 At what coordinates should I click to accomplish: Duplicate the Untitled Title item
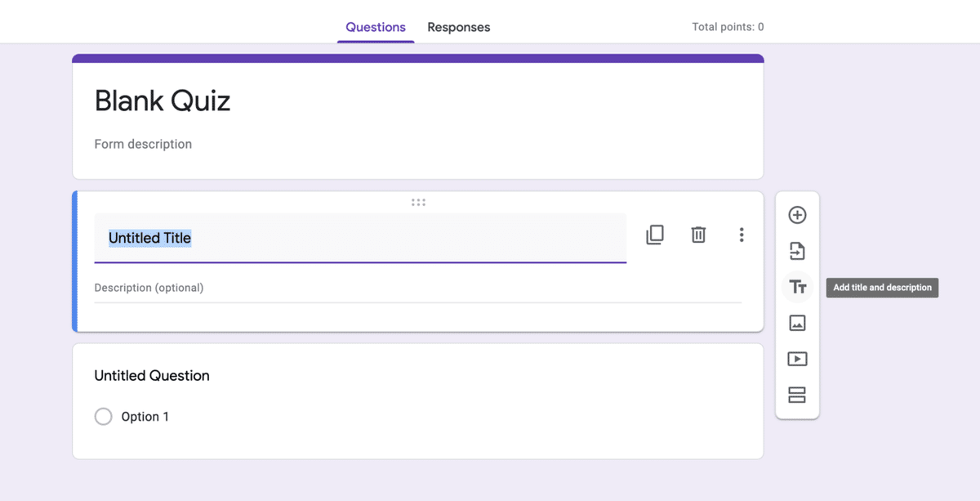655,235
